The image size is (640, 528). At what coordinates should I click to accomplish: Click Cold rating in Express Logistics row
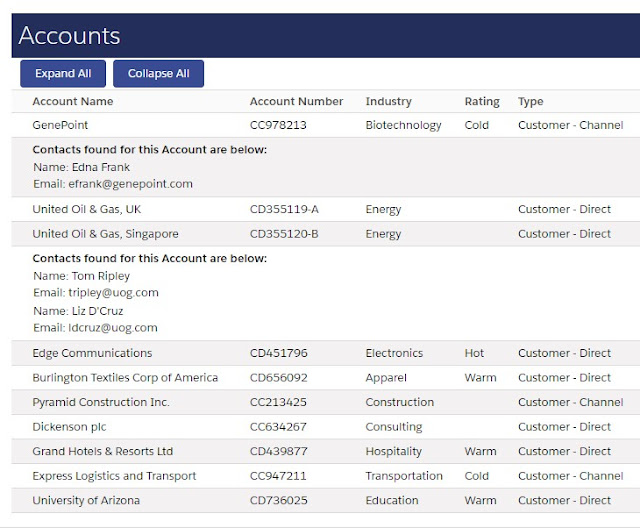pyautogui.click(x=476, y=476)
